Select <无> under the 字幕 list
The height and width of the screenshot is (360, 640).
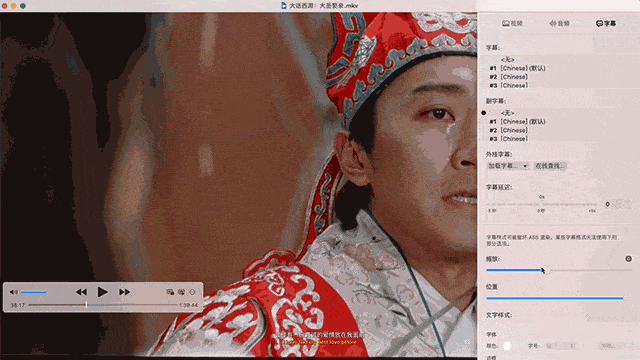[x=507, y=60]
